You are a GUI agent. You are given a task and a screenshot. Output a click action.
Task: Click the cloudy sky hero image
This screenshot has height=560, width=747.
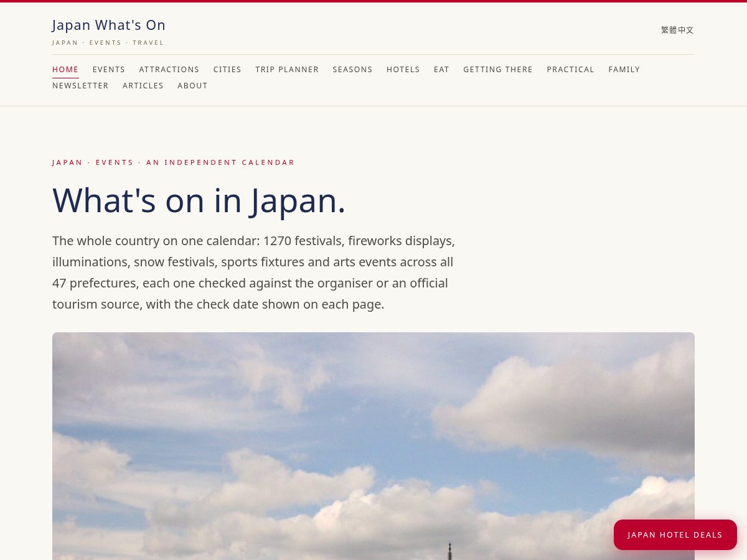point(374,446)
